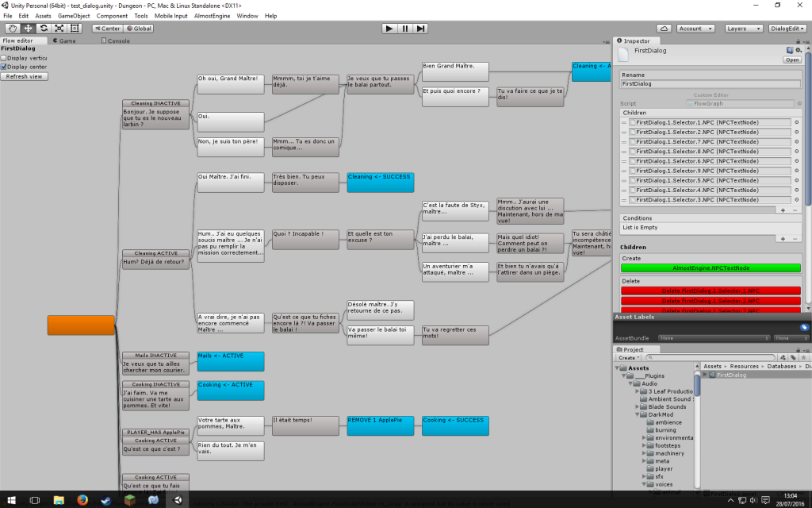This screenshot has height=508, width=812.
Task: Select the orange root node in flow graph
Action: click(81, 325)
